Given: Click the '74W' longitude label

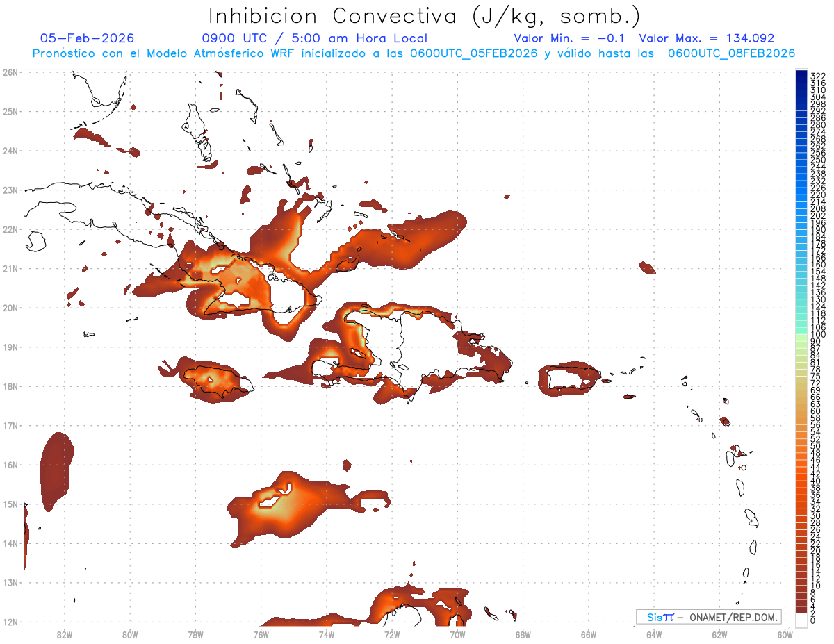Looking at the screenshot, I should coord(327,634).
